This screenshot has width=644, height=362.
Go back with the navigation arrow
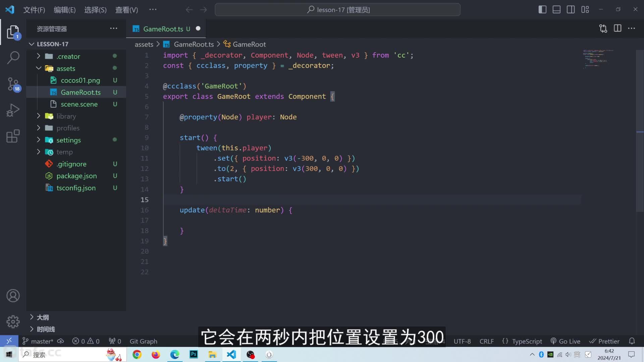pyautogui.click(x=189, y=10)
